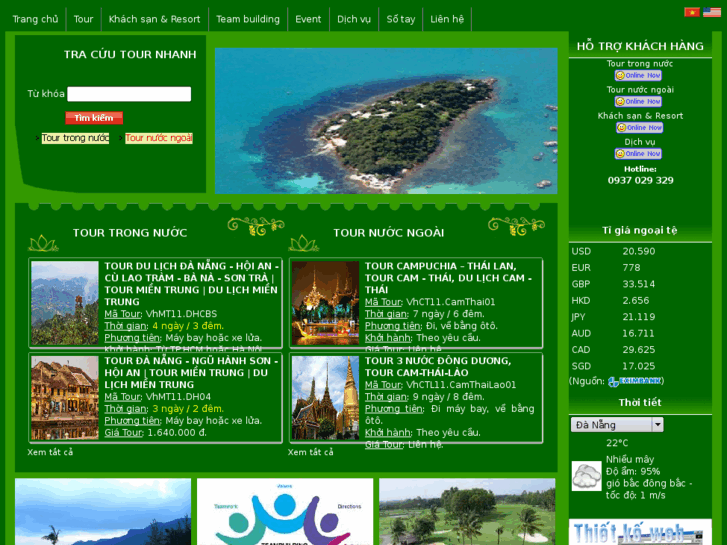
Task: Click the Tour trong nước section heading
Action: tap(130, 233)
